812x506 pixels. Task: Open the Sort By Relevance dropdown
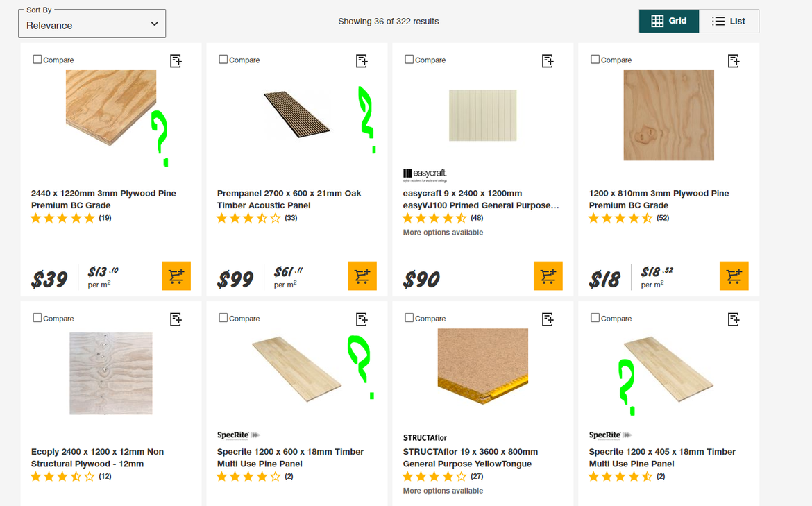click(x=92, y=25)
